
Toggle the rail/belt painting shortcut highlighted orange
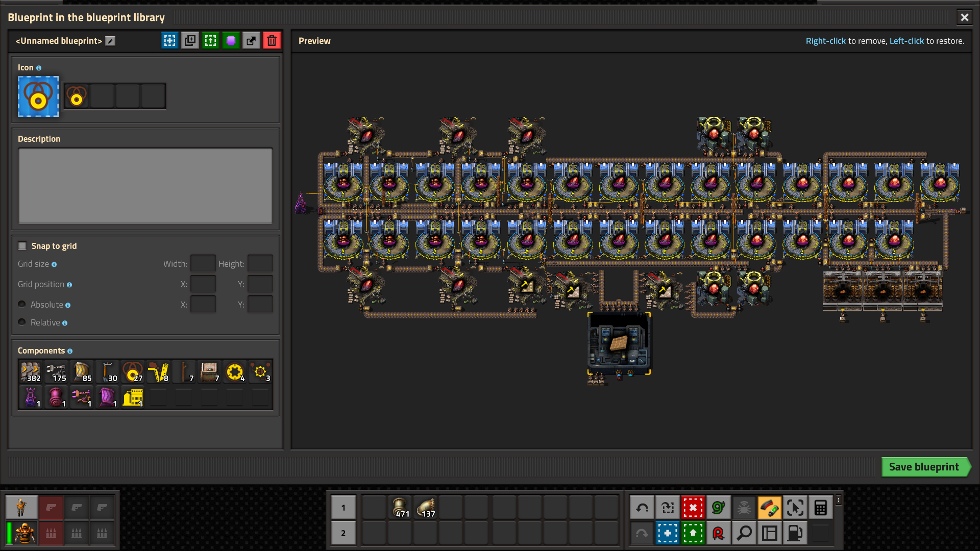(x=770, y=508)
